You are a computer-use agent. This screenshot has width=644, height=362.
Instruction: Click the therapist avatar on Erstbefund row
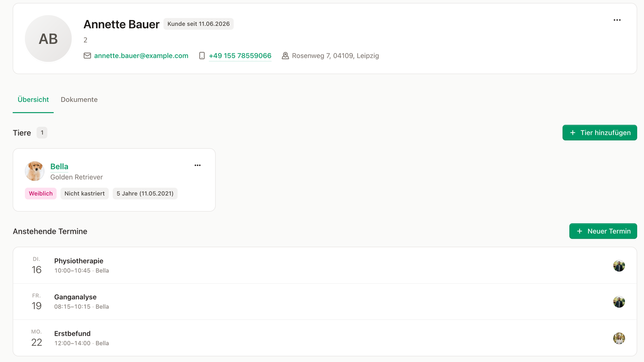(619, 338)
